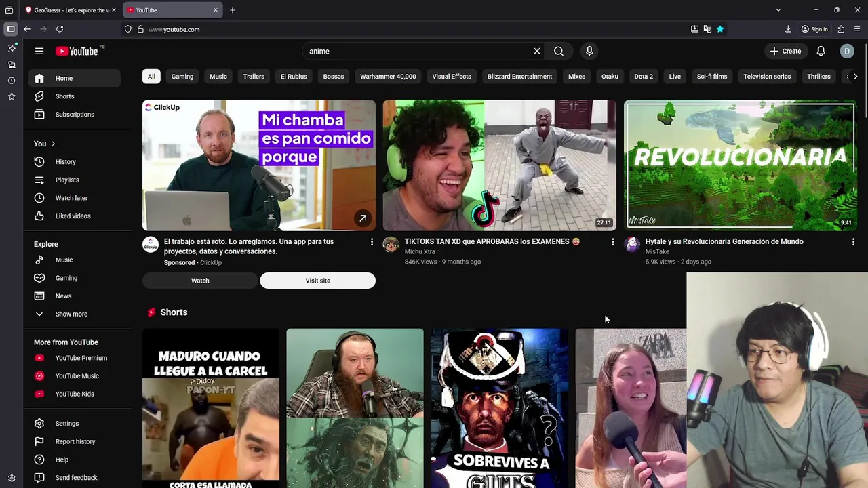Click the Michu Xtra channel avatar
The width and height of the screenshot is (868, 488).
tap(391, 245)
